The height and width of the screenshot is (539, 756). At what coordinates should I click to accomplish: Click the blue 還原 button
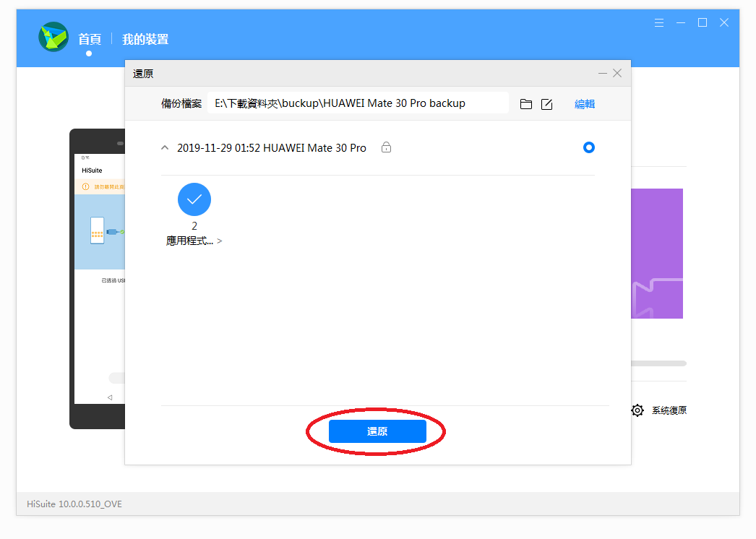pyautogui.click(x=377, y=431)
